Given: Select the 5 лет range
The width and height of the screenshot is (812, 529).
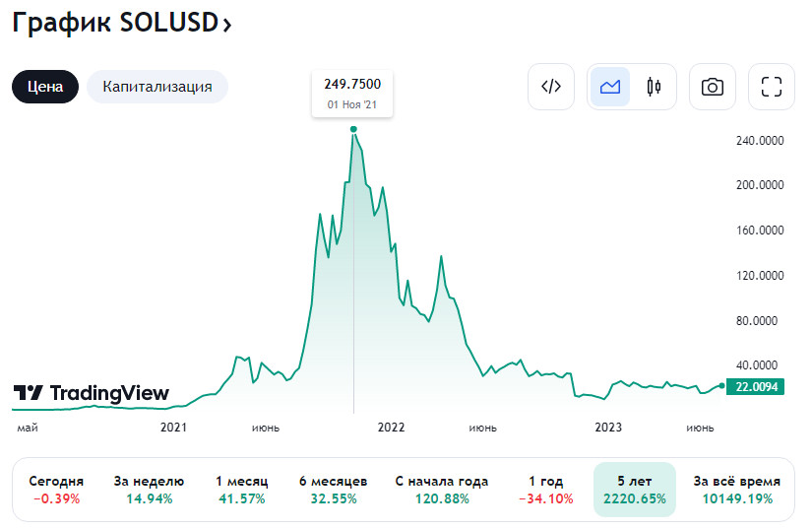Looking at the screenshot, I should click(x=634, y=490).
